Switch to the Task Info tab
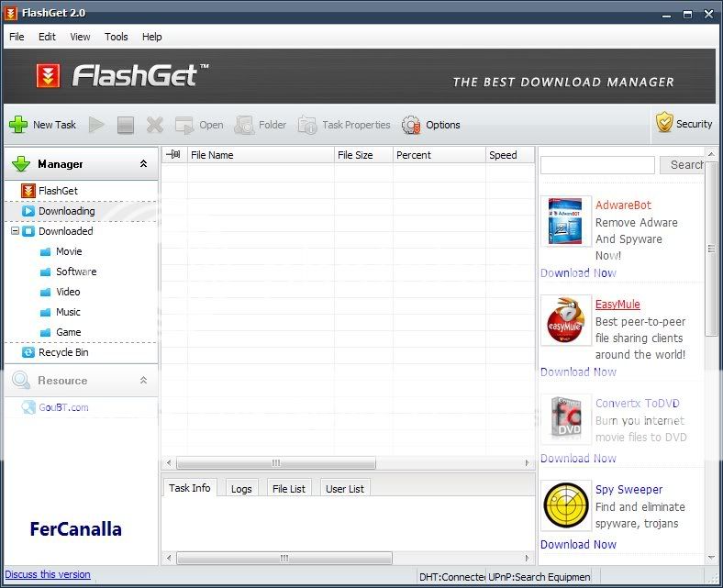 click(190, 488)
